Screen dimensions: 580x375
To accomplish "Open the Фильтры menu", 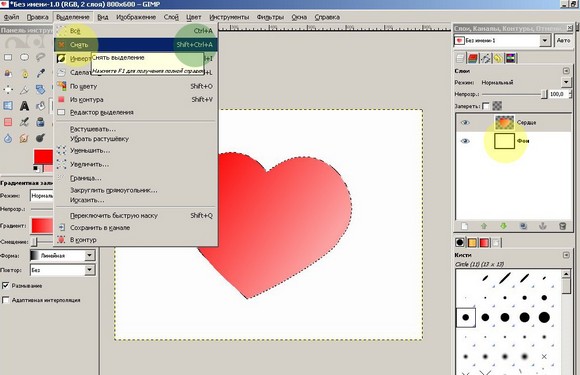I will [270, 17].
